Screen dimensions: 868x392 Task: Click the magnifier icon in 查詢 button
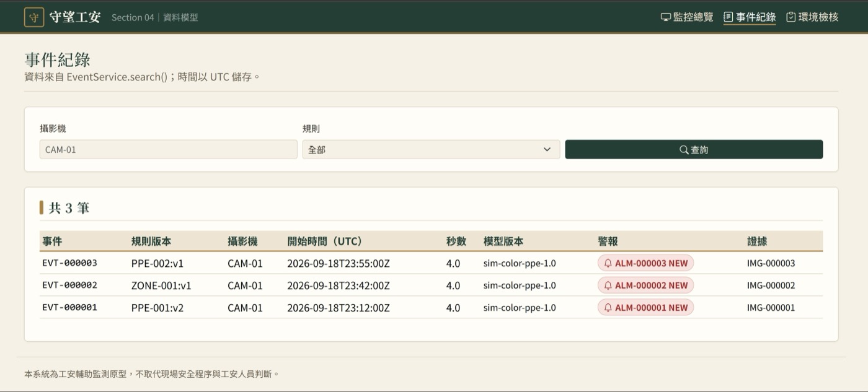coord(684,150)
